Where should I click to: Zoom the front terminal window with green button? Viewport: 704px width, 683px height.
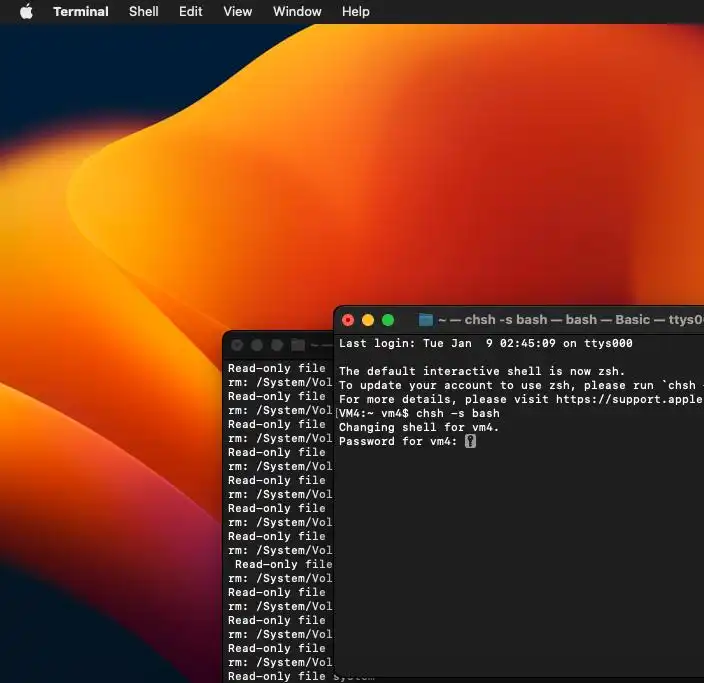388,320
